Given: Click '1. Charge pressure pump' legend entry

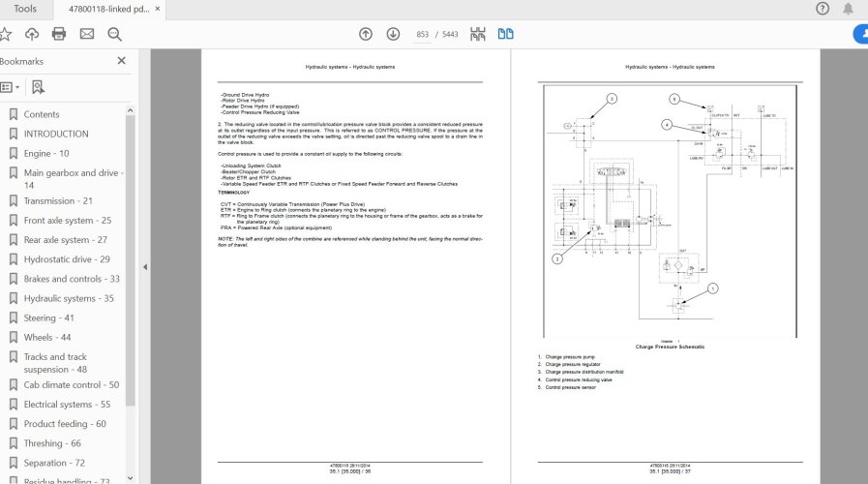Looking at the screenshot, I should (x=566, y=357).
